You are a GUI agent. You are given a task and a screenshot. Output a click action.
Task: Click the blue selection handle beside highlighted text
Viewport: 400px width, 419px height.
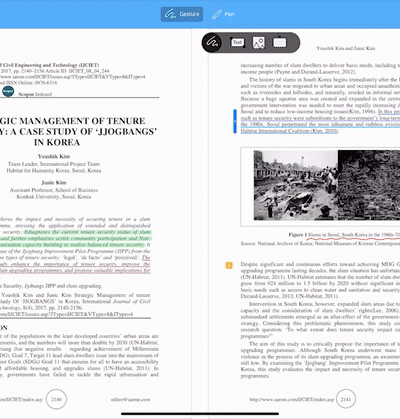tap(235, 121)
